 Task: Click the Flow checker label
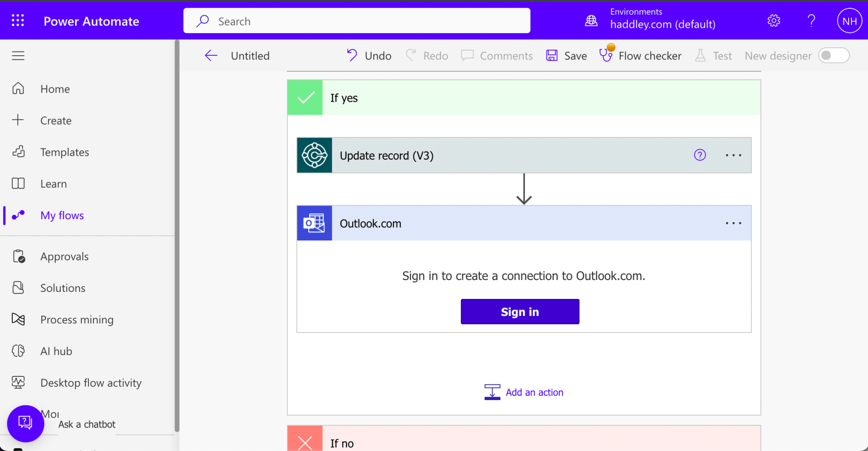(x=650, y=56)
